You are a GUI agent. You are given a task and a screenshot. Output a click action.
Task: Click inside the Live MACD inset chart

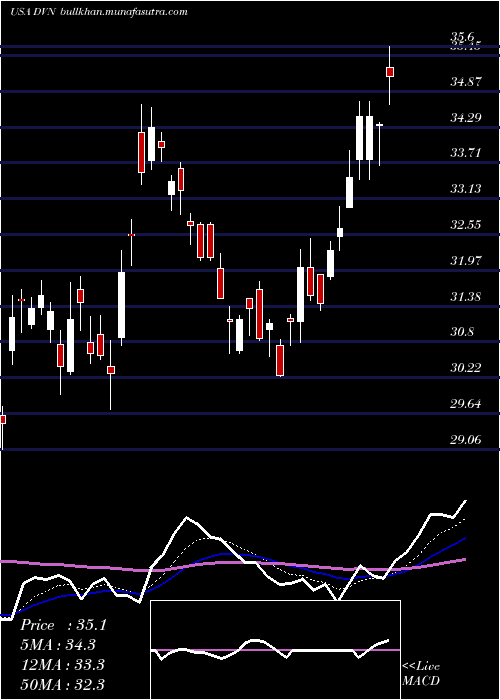tap(275, 650)
